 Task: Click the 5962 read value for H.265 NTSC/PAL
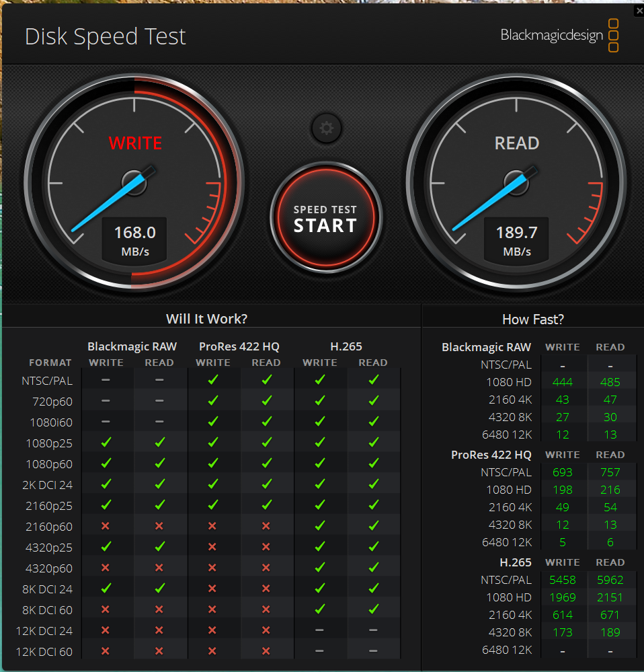point(610,580)
